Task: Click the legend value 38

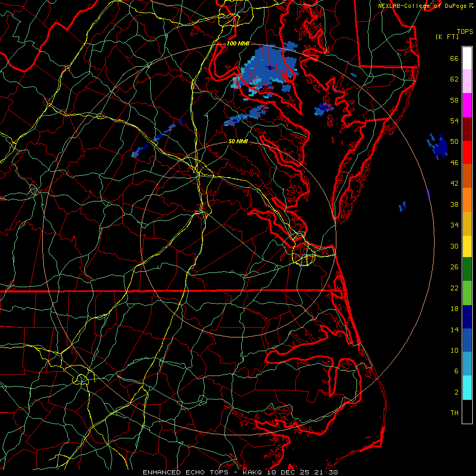Action: click(x=454, y=204)
